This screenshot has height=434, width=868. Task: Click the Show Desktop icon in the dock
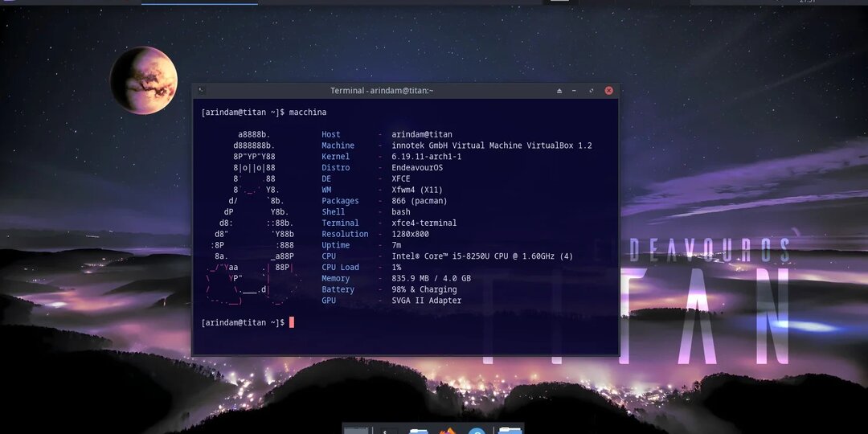[356, 431]
